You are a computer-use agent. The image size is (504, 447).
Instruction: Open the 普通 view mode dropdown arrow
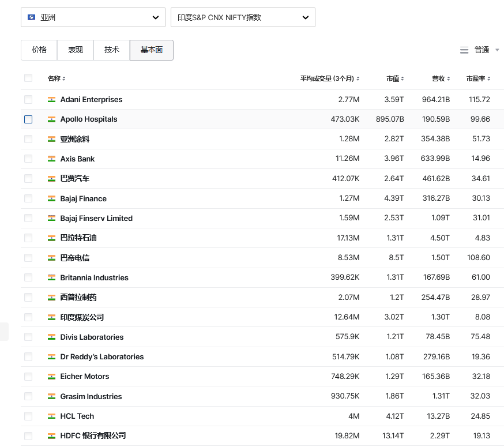(497, 50)
